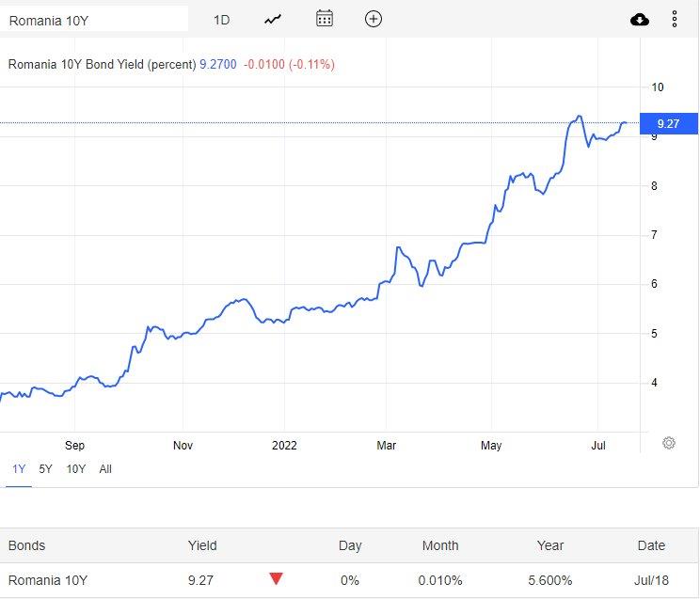This screenshot has height=599, width=700.
Task: Click the Romania 10Y Bond Yield legend
Action: pyautogui.click(x=102, y=65)
